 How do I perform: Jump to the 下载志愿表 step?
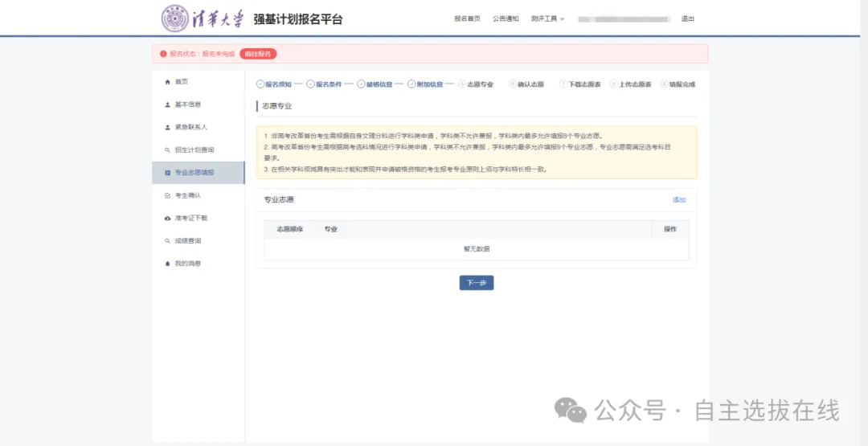pyautogui.click(x=584, y=84)
